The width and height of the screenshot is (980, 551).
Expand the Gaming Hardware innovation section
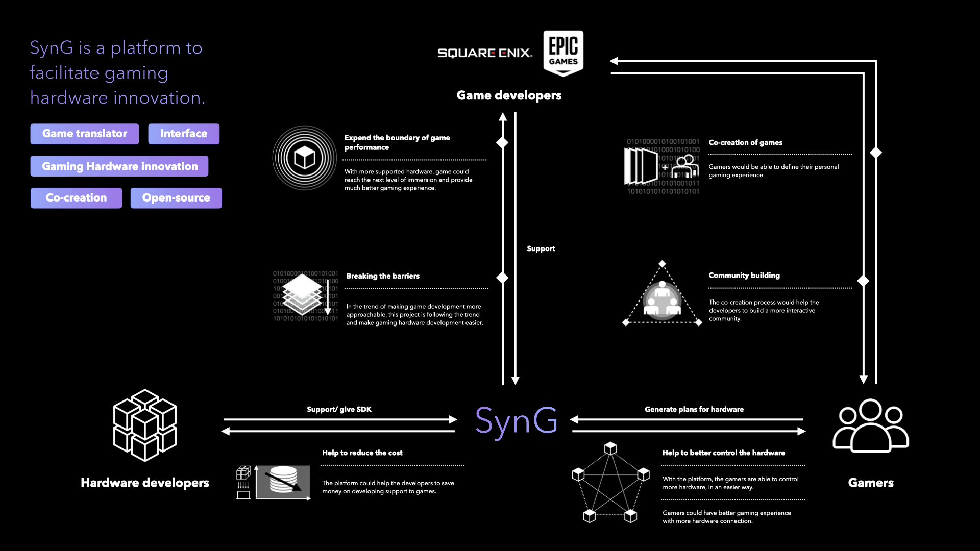[x=120, y=166]
